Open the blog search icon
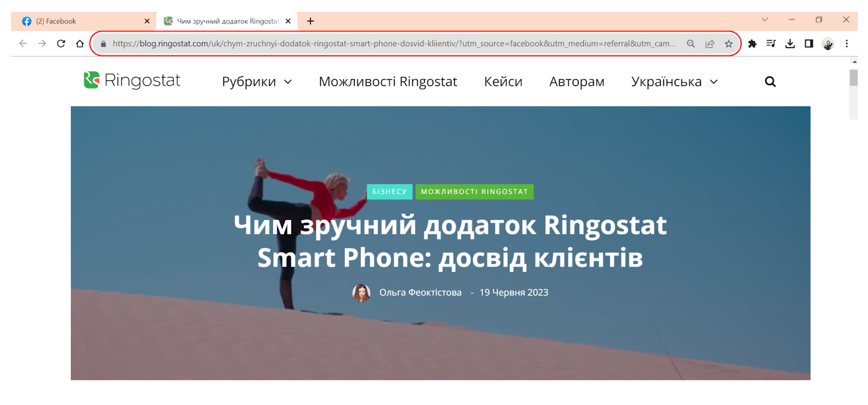 point(770,81)
